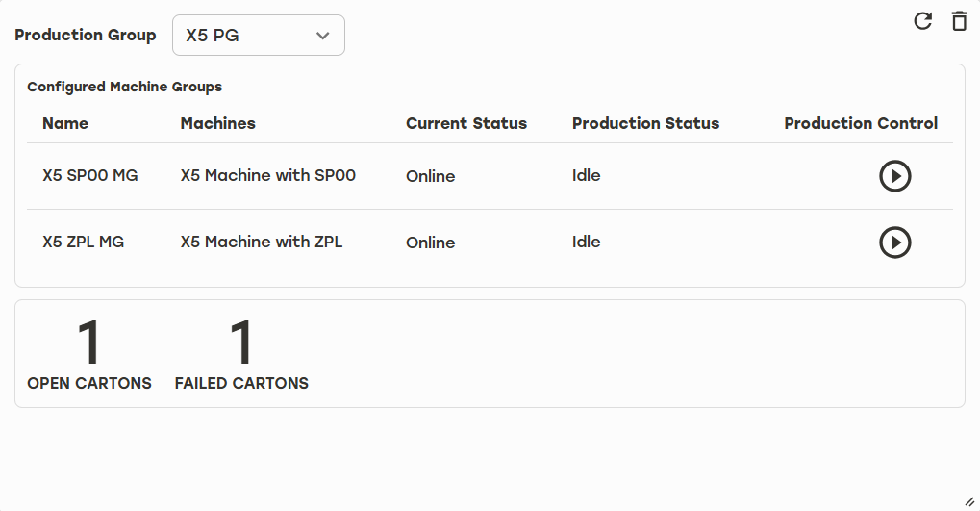Click the Production Status column header
980x511 pixels.
coord(645,123)
